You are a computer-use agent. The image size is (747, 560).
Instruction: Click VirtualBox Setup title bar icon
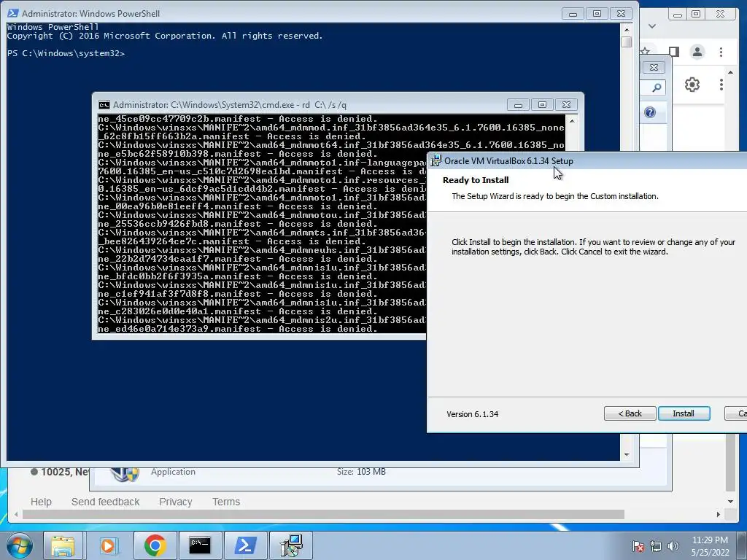click(x=436, y=161)
